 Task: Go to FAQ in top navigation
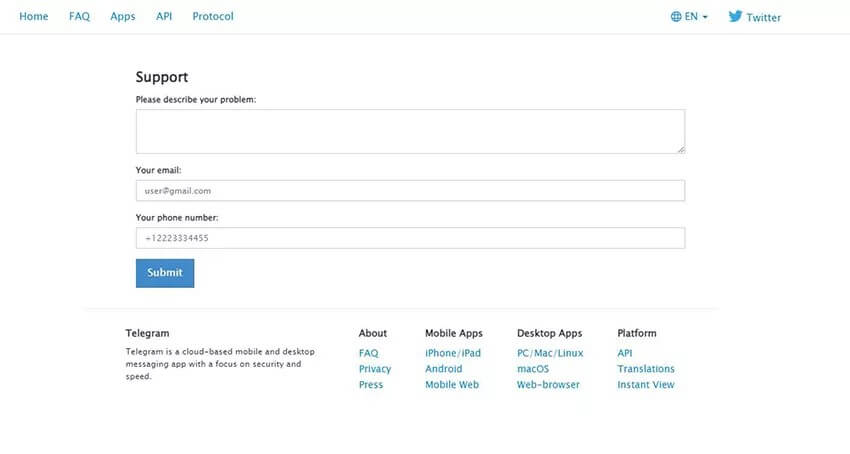(x=80, y=17)
